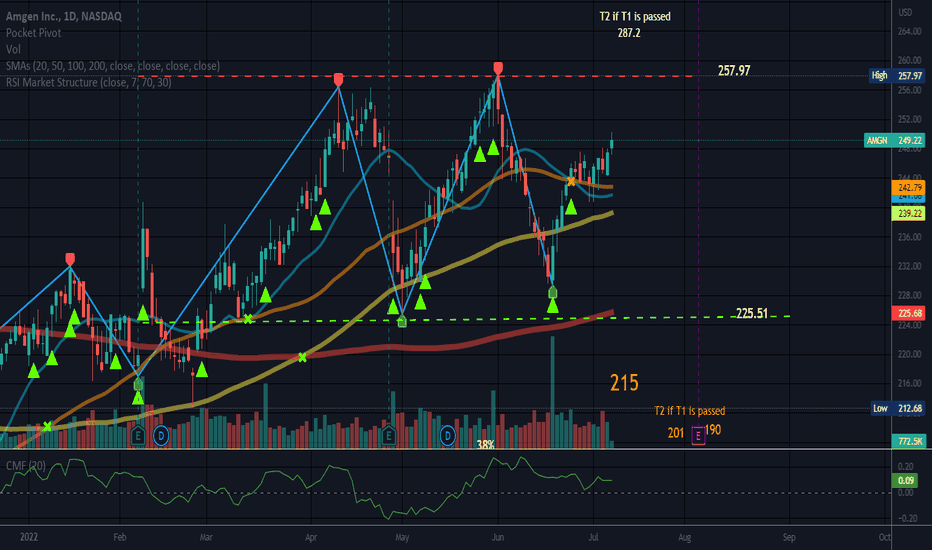Click the High 257.97 price label

point(897,76)
